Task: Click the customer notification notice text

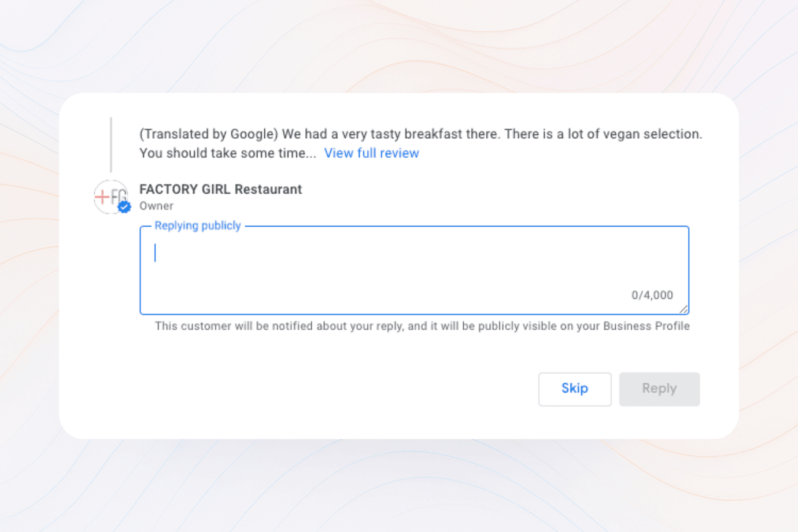Action: tap(422, 326)
